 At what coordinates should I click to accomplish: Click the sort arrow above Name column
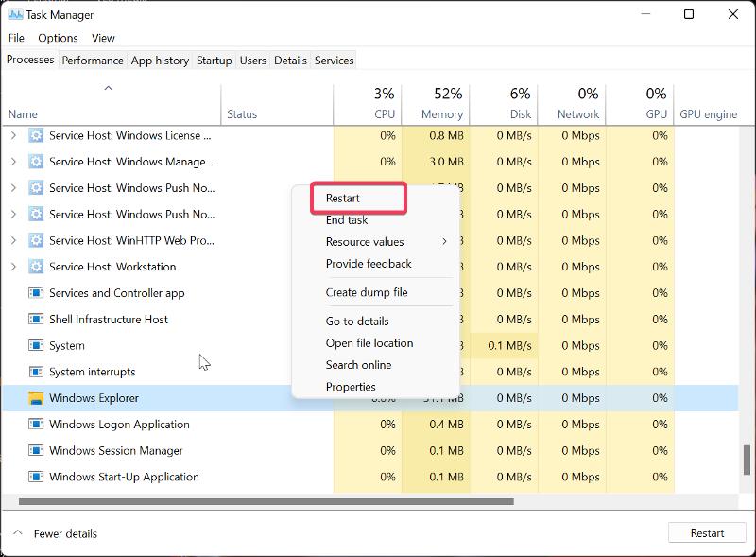(109, 88)
